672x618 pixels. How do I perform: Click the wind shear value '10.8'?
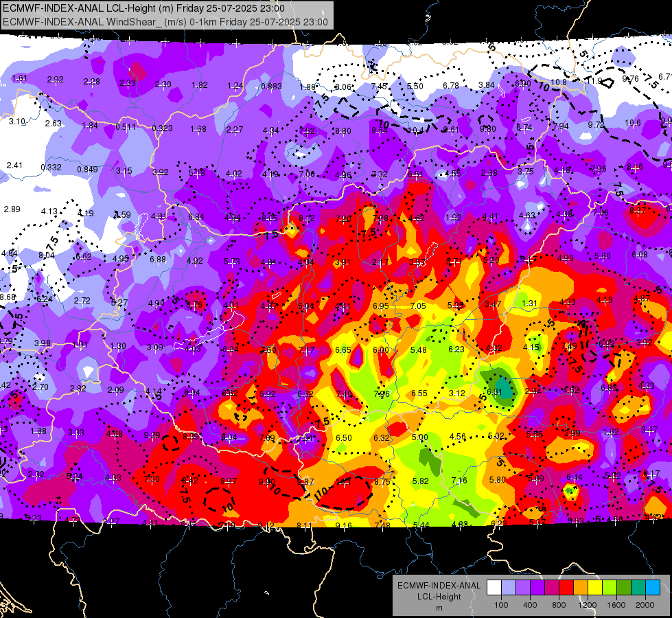click(559, 82)
